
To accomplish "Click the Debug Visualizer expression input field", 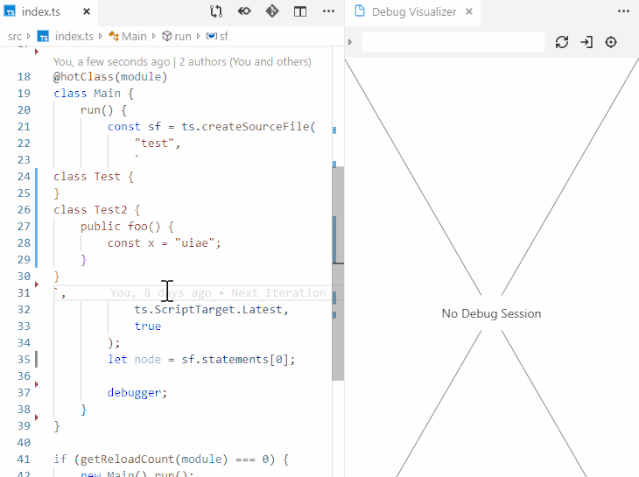I will tap(453, 42).
